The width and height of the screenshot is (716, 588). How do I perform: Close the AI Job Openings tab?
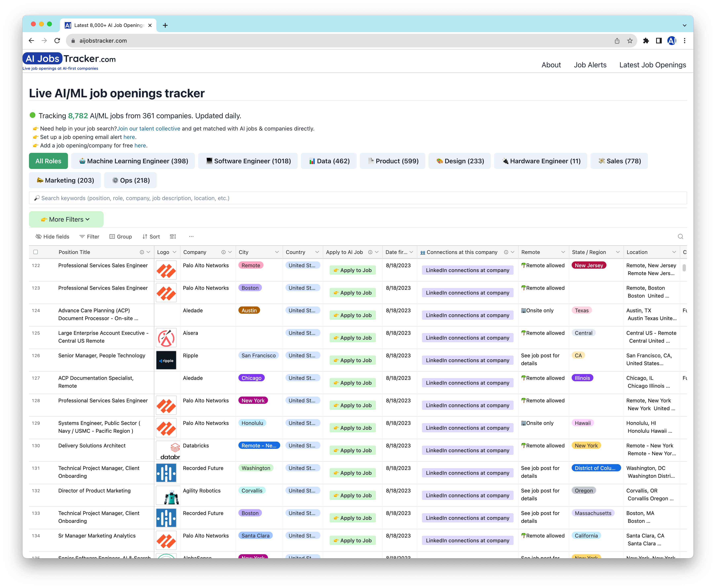point(150,25)
